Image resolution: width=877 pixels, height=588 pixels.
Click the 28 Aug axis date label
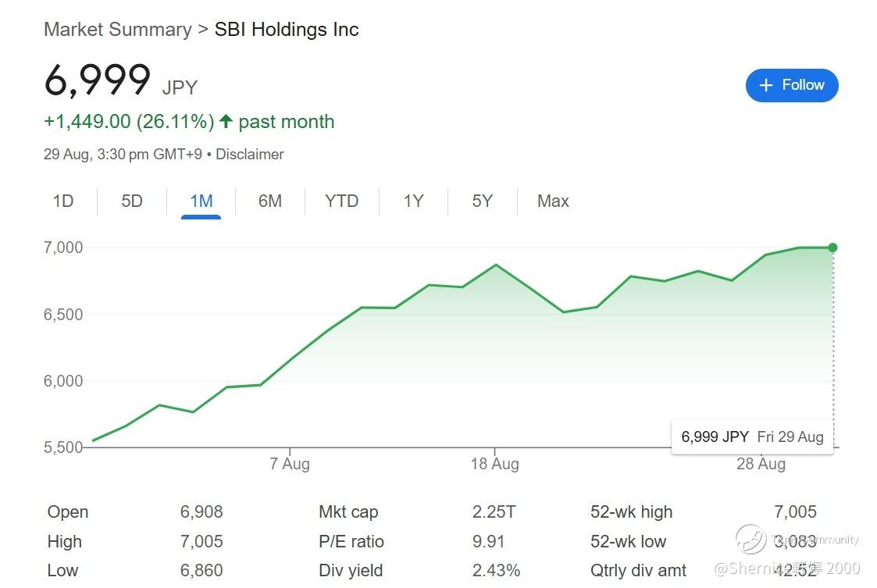pos(761,464)
